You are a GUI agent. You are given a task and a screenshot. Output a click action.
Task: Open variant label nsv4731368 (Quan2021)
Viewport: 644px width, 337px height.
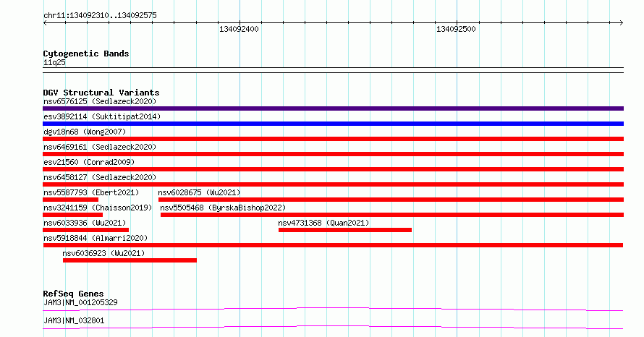click(x=323, y=223)
